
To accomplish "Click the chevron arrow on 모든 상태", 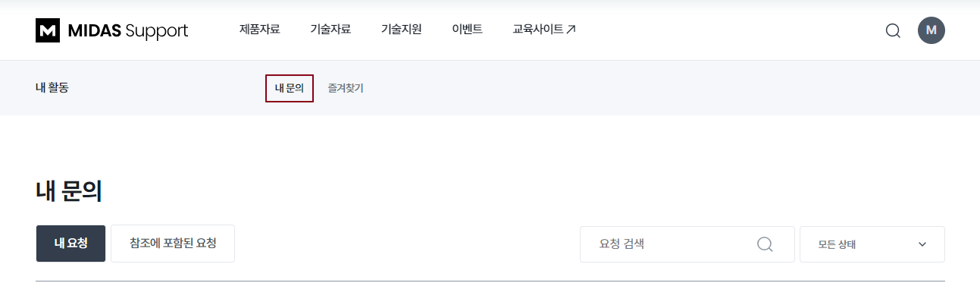I will click(x=922, y=244).
